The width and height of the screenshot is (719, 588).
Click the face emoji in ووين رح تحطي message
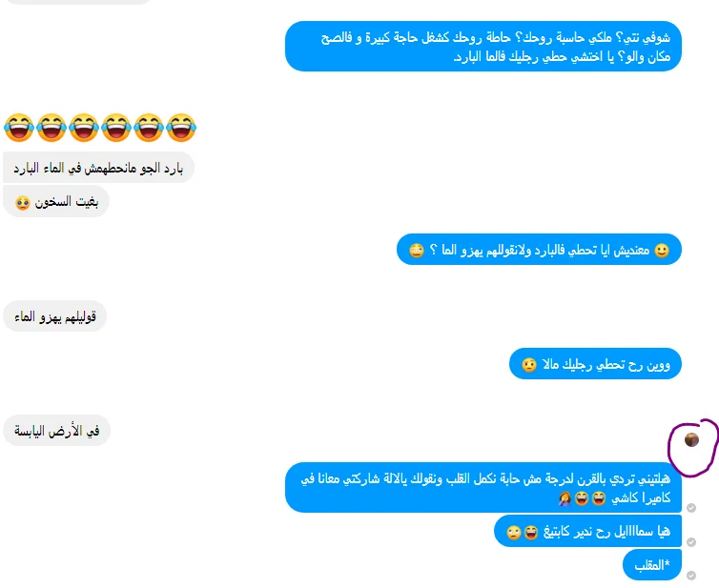click(x=528, y=365)
